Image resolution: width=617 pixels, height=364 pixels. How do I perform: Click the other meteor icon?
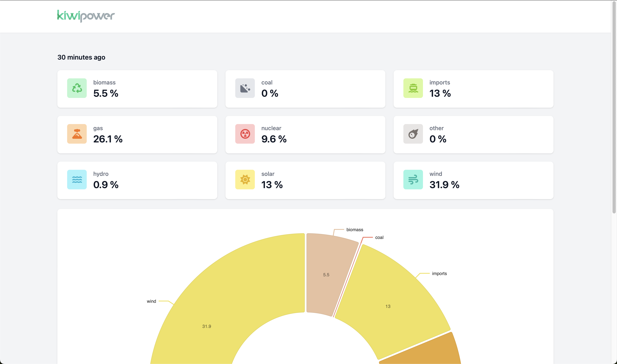tap(413, 134)
